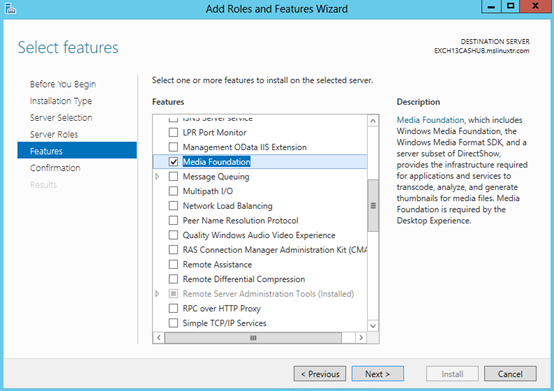Click the Previous button
The width and height of the screenshot is (554, 391).
point(320,374)
